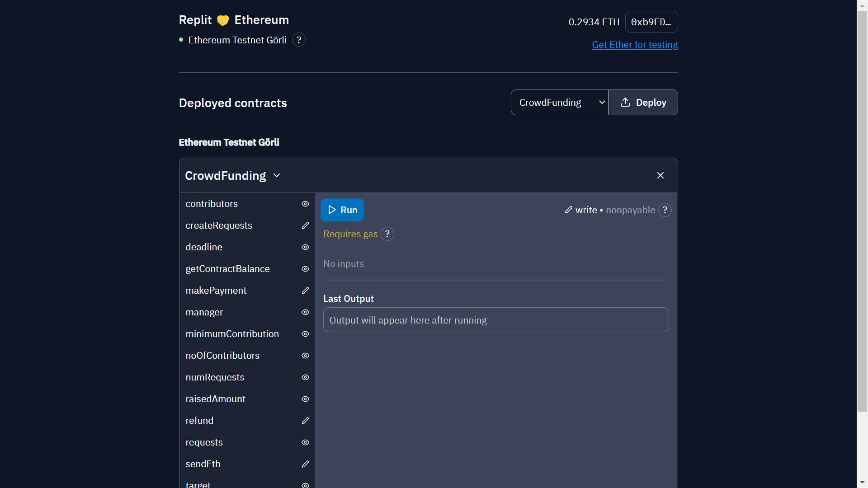The width and height of the screenshot is (868, 488).
Task: Click the Requires gas help icon
Action: [387, 234]
